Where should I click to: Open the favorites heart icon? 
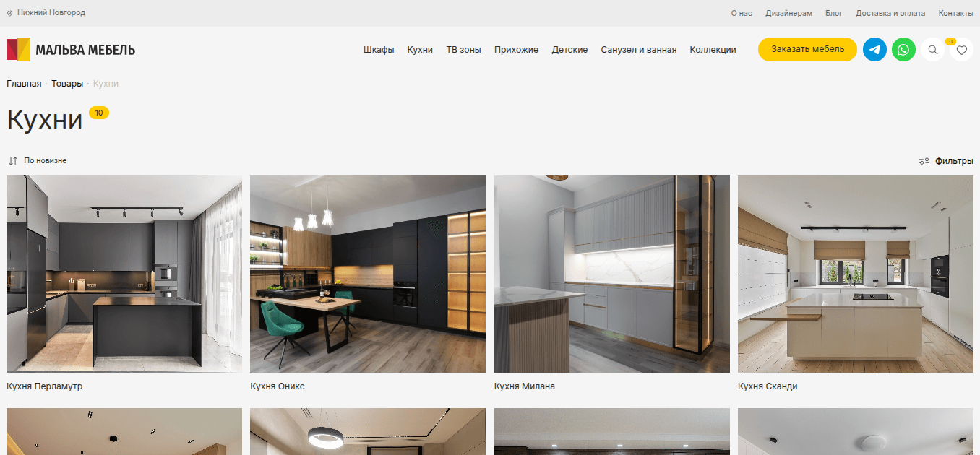pos(962,50)
